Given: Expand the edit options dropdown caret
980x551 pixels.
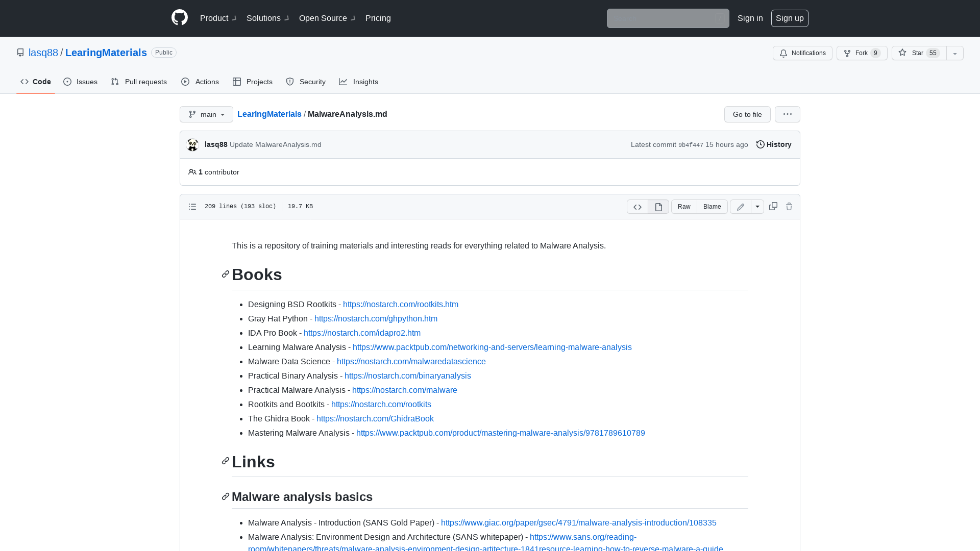Looking at the screenshot, I should pyautogui.click(x=757, y=207).
